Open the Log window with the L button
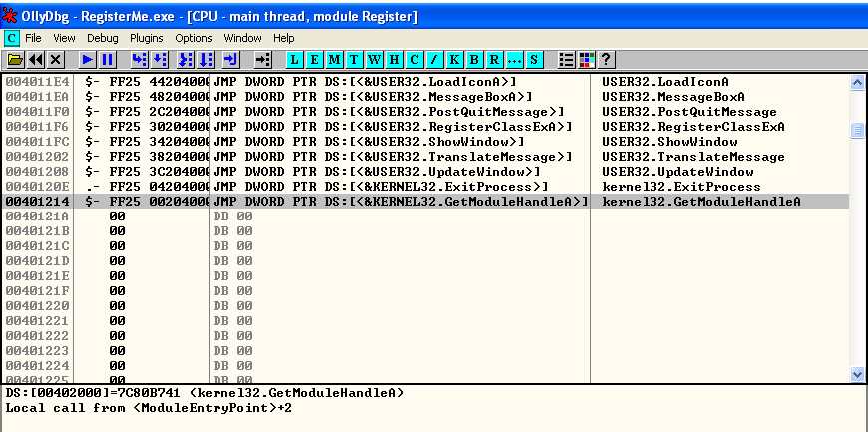The image size is (868, 432). coord(294,59)
